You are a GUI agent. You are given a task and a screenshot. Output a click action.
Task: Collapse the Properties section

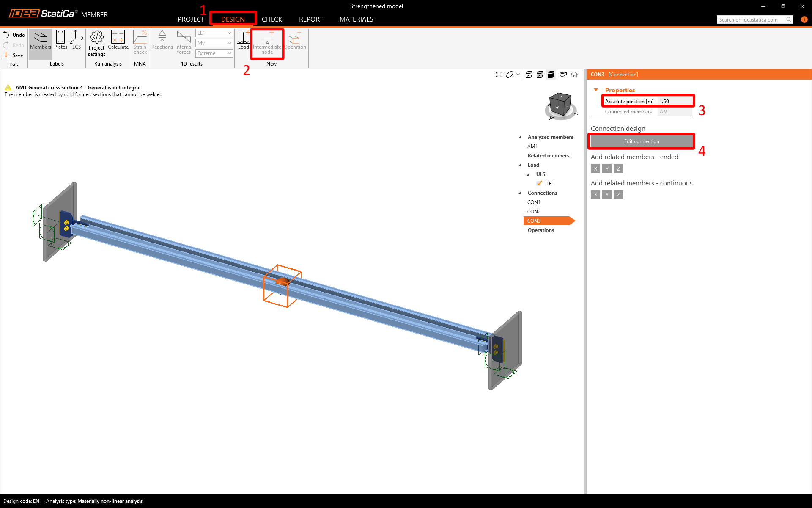(596, 90)
